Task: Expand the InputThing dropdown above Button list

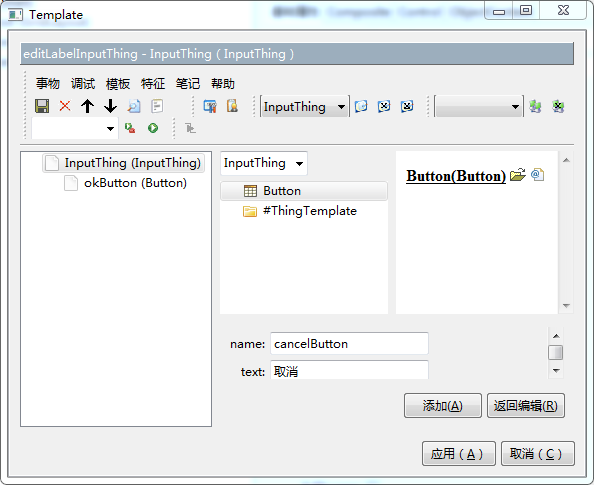Action: (x=264, y=163)
